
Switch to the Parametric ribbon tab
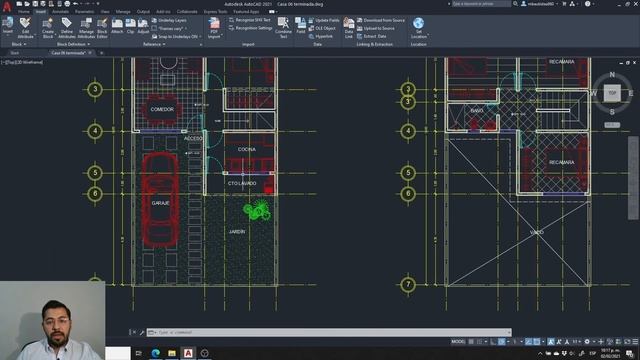click(x=84, y=12)
